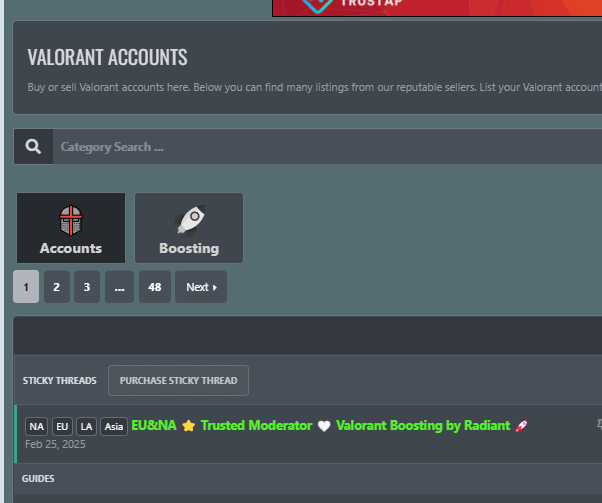The image size is (602, 503).
Task: Jump to last page 48
Action: click(155, 287)
